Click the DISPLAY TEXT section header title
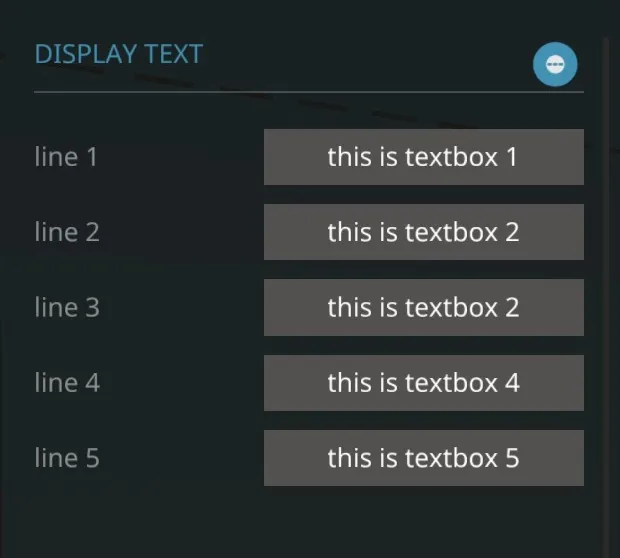The image size is (620, 558). tap(118, 54)
